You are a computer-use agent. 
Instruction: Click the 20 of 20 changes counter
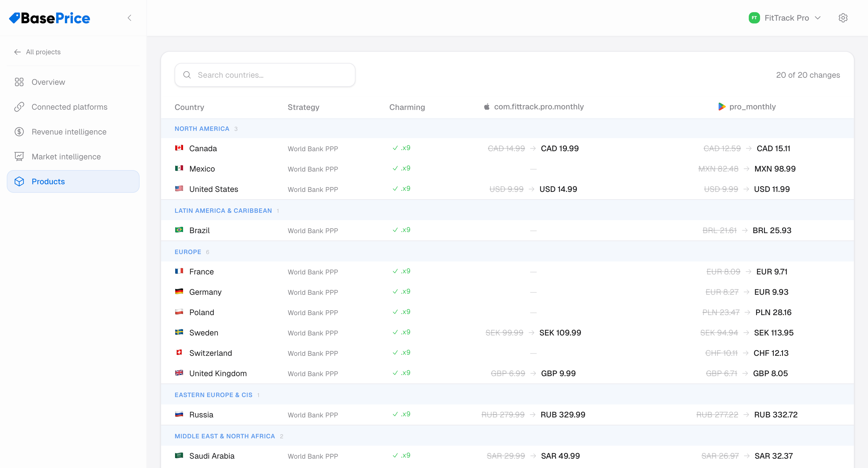click(x=808, y=75)
